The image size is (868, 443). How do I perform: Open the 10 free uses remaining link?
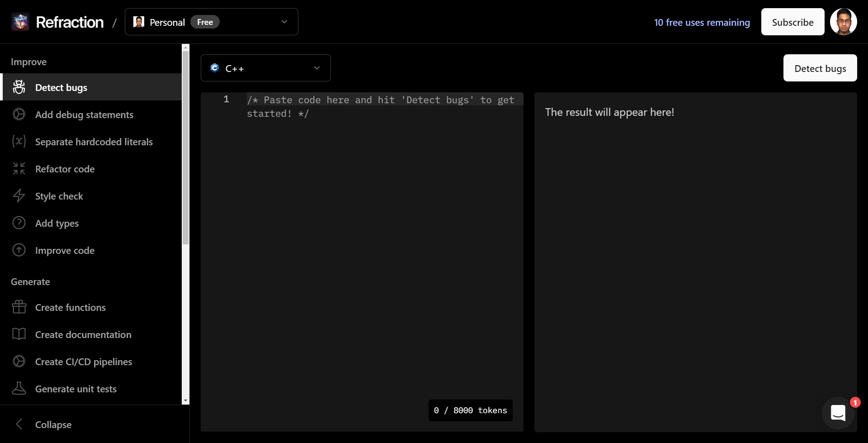tap(702, 22)
